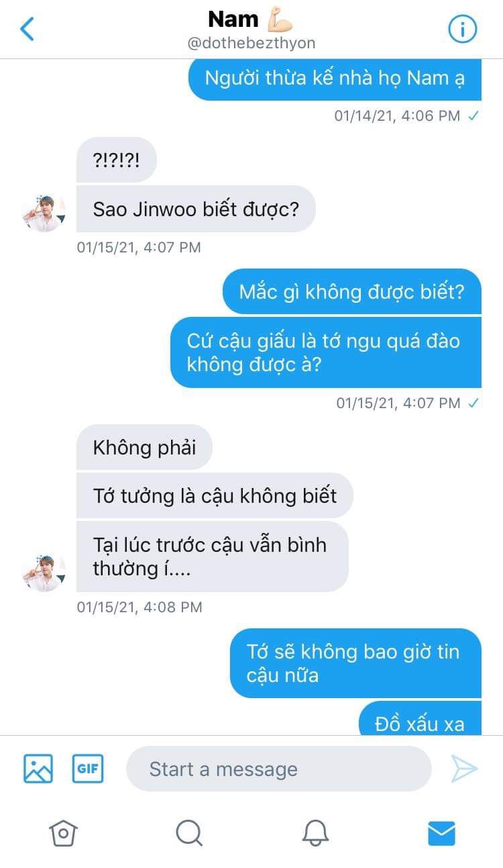
Task: Tap the '?!?!?!' message bubble
Action: click(x=117, y=160)
